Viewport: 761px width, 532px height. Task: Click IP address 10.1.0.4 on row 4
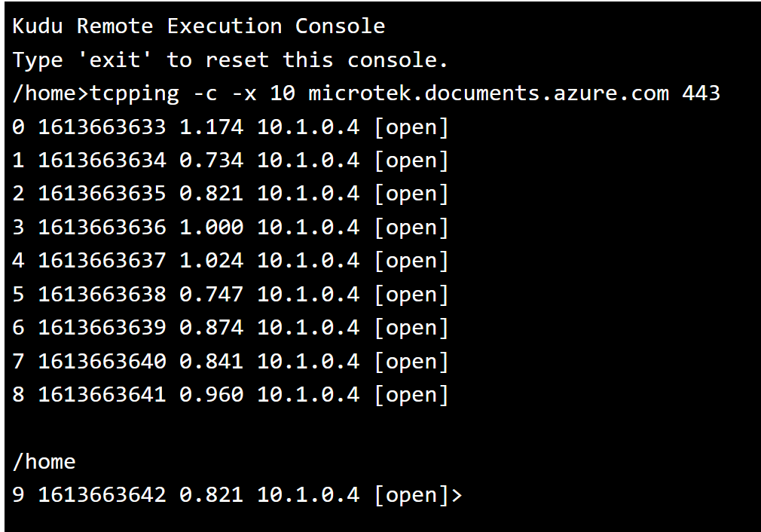coord(308,261)
